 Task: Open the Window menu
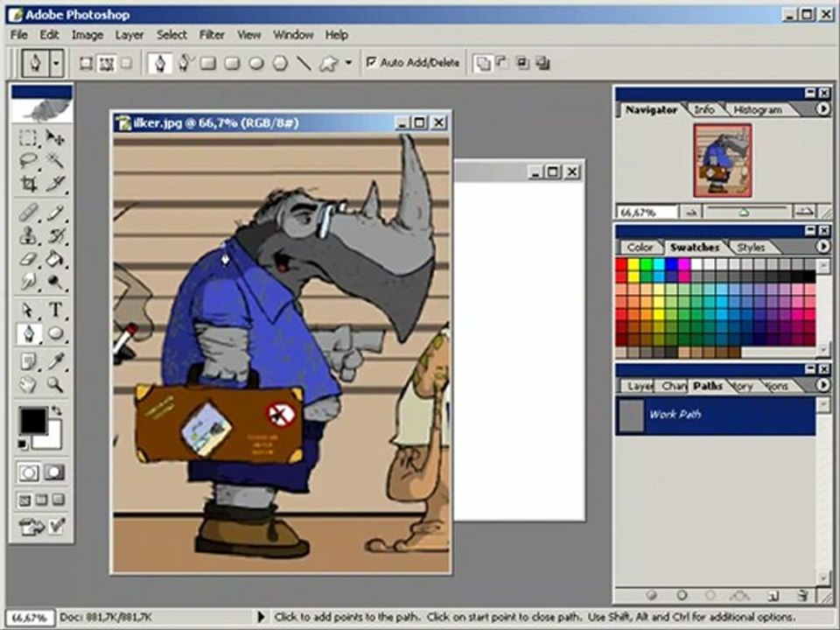(293, 35)
